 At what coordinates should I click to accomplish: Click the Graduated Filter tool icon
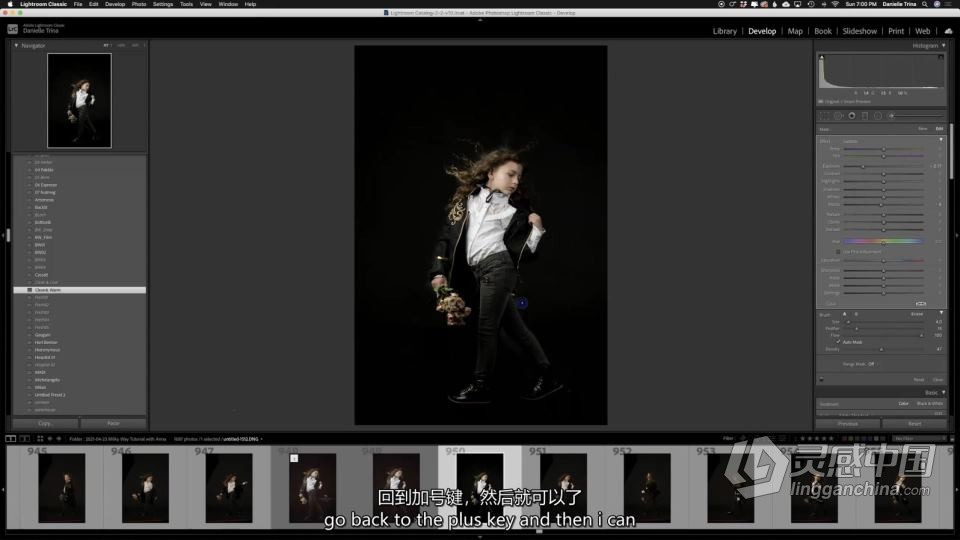pos(864,115)
